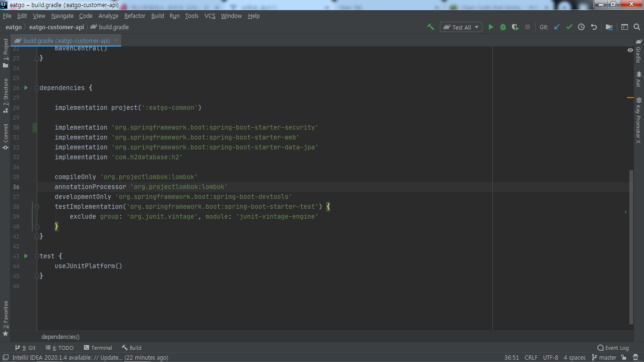Viewport: 644px width, 362px height.
Task: Click 'com.h2database:h2' string in editor
Action: (x=147, y=157)
